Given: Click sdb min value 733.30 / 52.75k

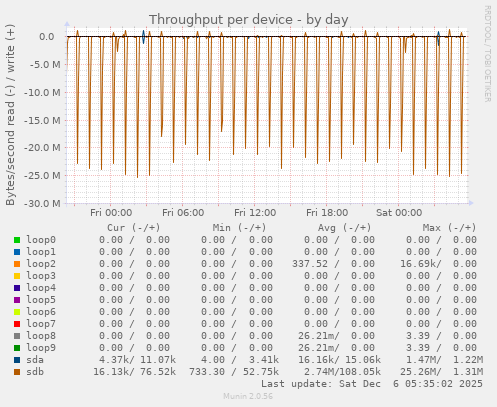Looking at the screenshot, I should (x=234, y=372).
